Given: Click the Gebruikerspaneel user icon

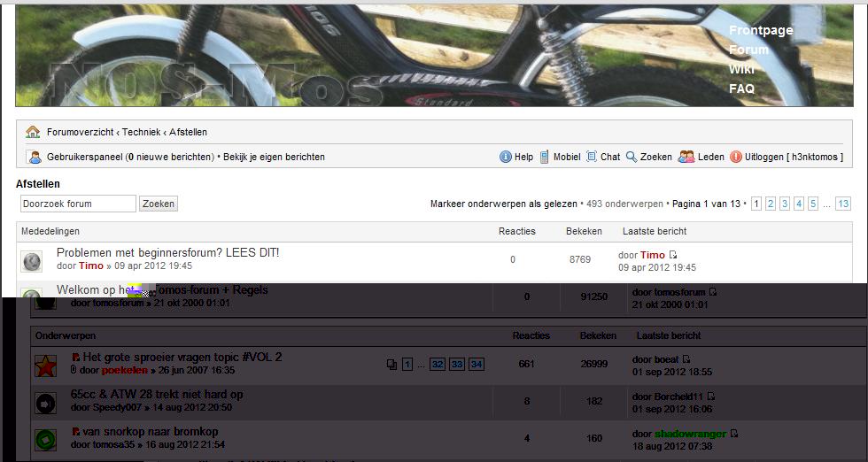Looking at the screenshot, I should [35, 157].
